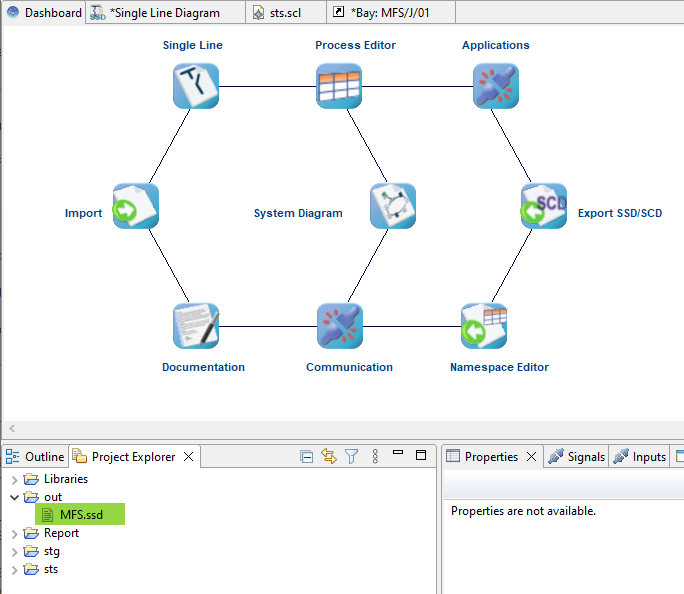Open the Single Line editor icon

[x=195, y=86]
